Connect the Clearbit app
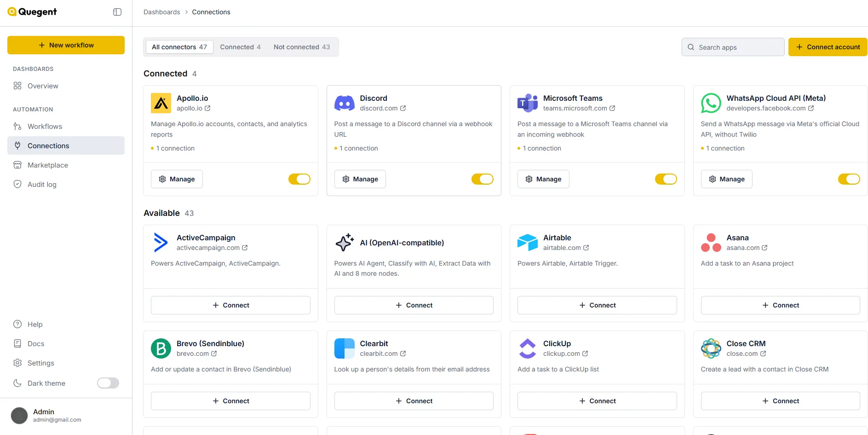Viewport: 868px width, 435px height. 414,401
